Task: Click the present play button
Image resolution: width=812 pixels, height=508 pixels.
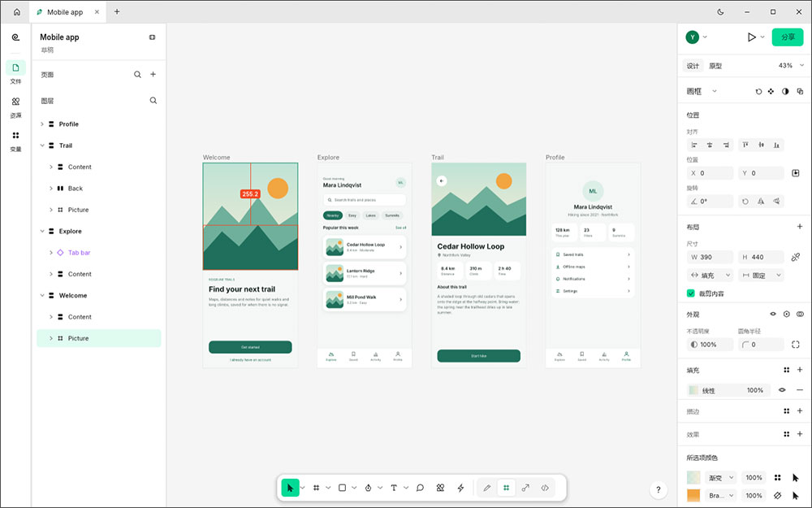Action: [751, 37]
